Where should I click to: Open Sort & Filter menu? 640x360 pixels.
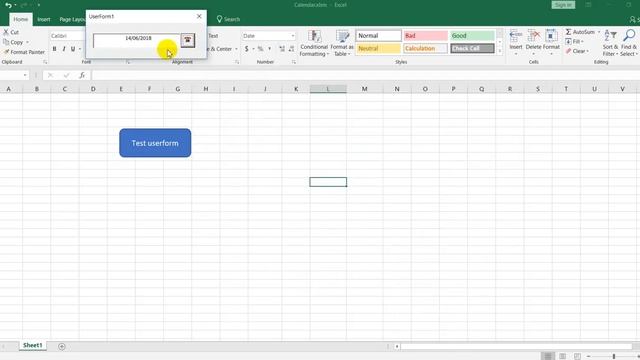(x=610, y=43)
